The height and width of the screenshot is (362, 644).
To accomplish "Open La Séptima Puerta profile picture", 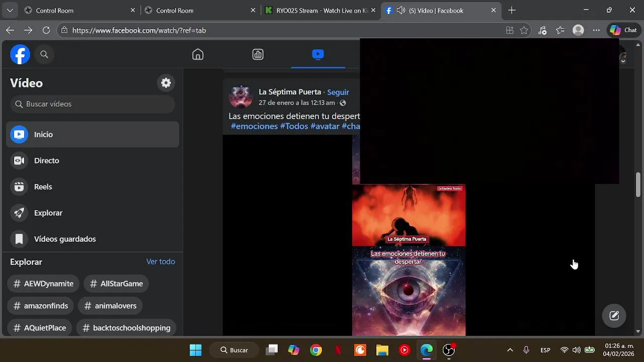I will pyautogui.click(x=241, y=97).
